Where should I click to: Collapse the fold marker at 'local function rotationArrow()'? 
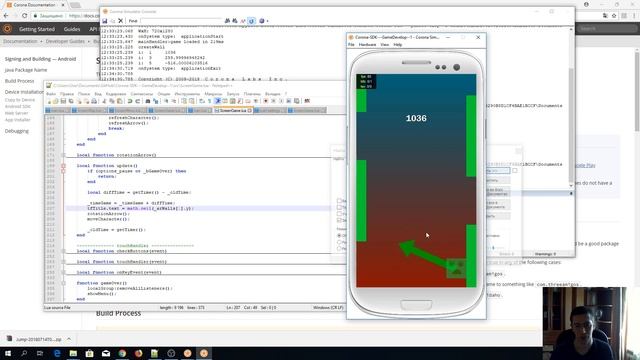click(63, 155)
